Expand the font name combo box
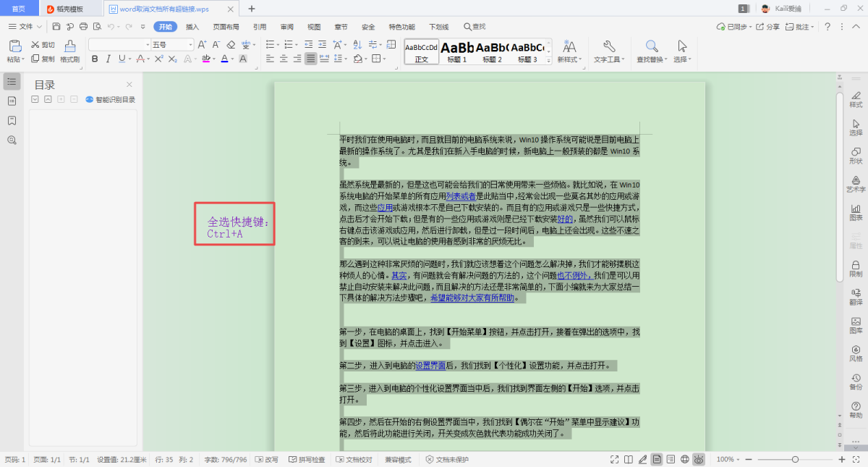 pos(147,44)
